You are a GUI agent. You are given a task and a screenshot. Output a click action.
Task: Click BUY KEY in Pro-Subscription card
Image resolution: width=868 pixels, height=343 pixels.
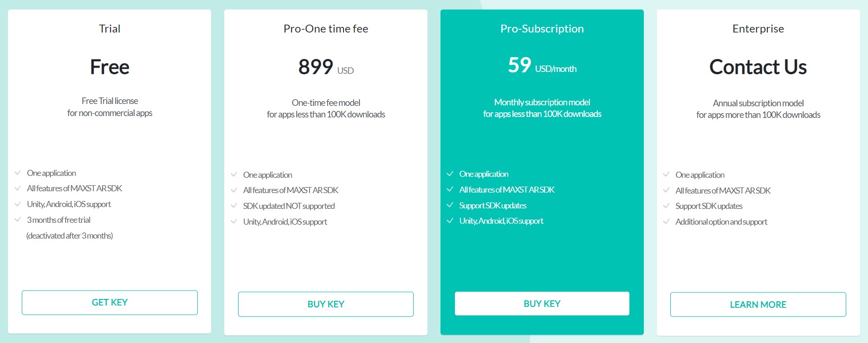(x=542, y=304)
